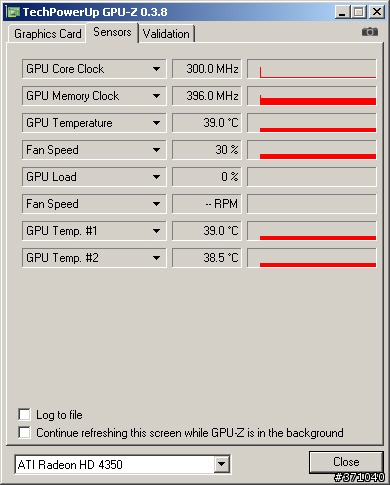Switch to the Graphics Card tab
The image size is (390, 485).
(x=47, y=34)
